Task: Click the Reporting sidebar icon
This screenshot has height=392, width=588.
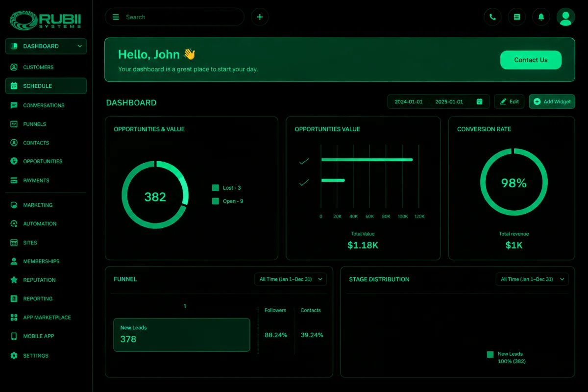Action: (x=14, y=298)
